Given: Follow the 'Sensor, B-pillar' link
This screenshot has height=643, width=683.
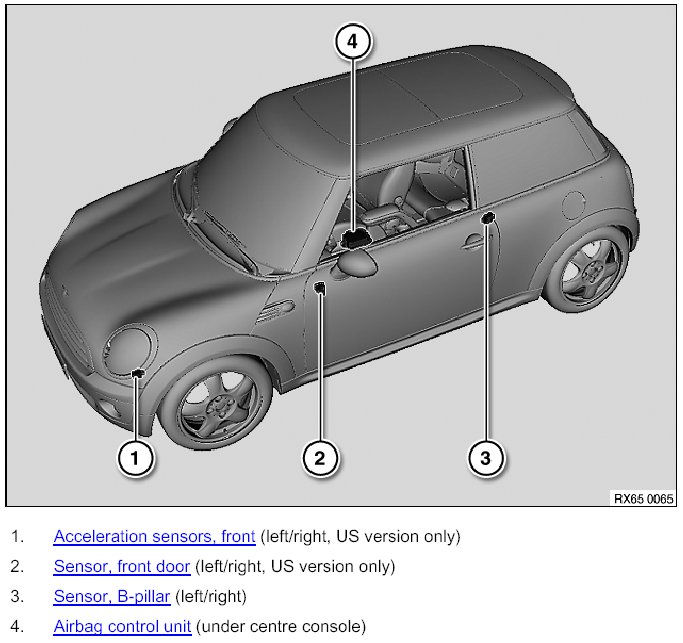Looking at the screenshot, I should 112,596.
